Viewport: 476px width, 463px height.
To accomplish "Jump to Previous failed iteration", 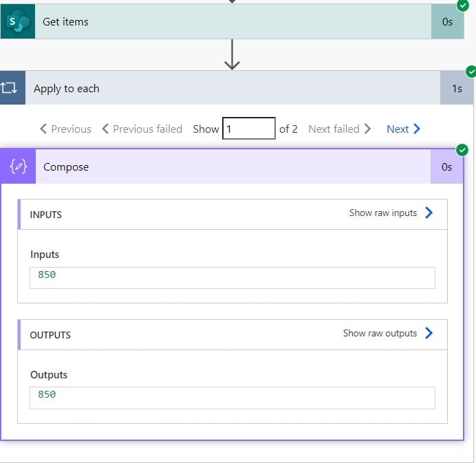I will point(142,129).
